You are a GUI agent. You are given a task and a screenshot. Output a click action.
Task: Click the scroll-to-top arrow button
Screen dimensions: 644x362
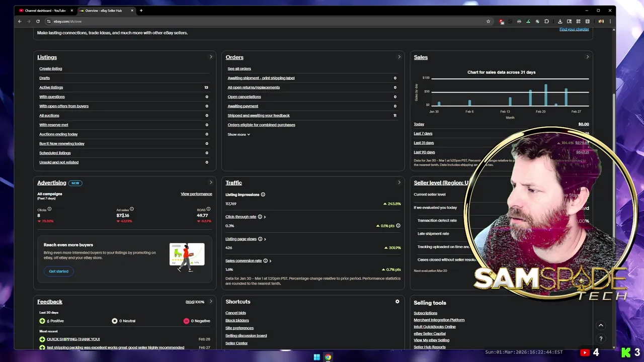tap(601, 325)
